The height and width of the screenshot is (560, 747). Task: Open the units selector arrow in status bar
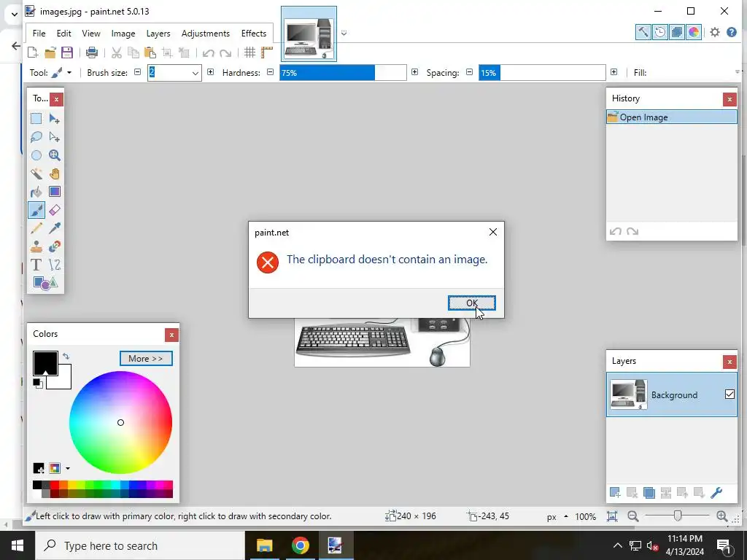[566, 516]
